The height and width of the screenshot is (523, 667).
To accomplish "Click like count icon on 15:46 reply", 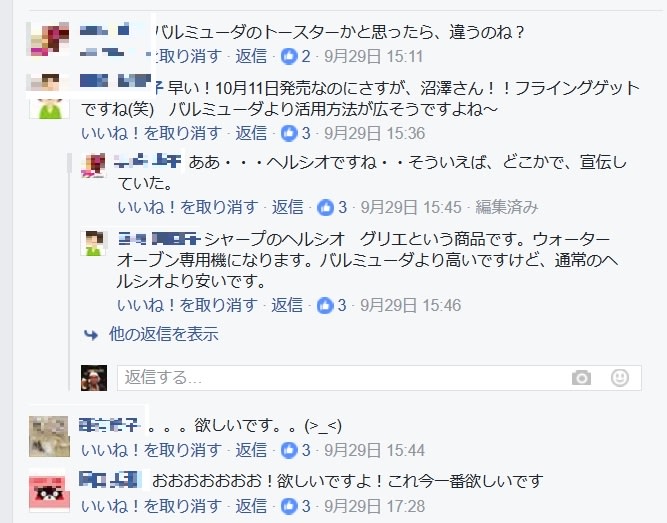I will (325, 305).
